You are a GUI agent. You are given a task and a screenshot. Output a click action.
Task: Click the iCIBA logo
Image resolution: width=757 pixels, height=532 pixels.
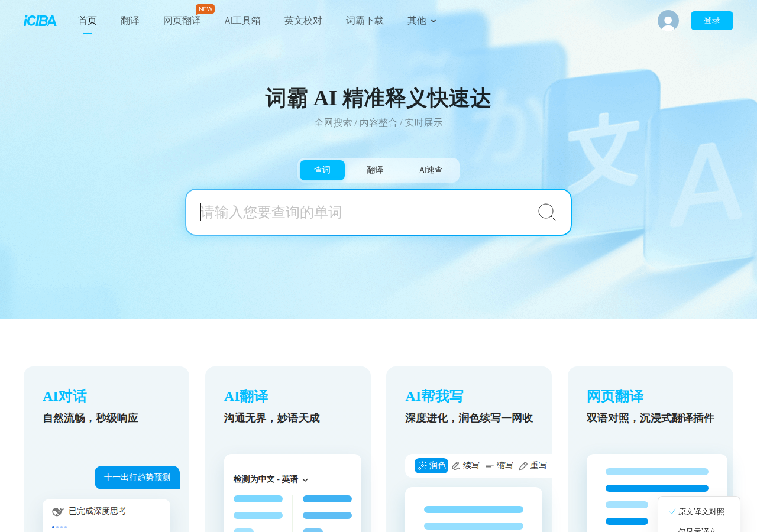[x=40, y=21]
